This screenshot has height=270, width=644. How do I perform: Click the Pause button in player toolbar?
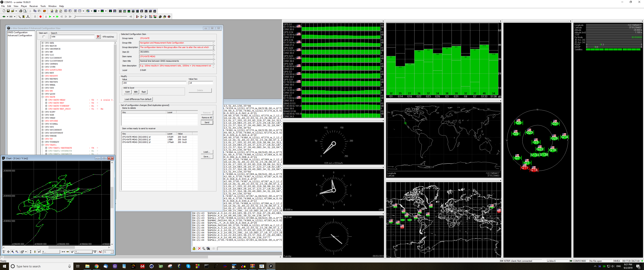[x=46, y=17]
